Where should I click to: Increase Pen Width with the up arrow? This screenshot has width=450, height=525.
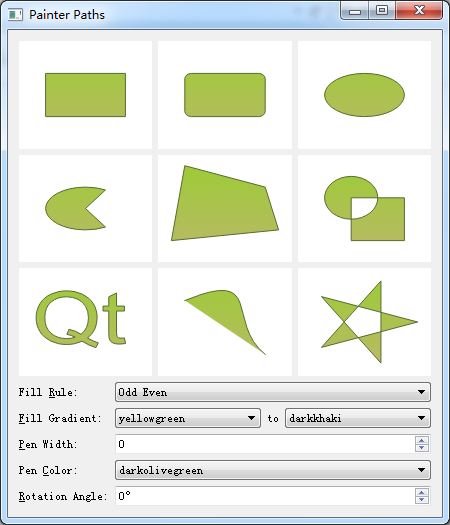tap(422, 440)
